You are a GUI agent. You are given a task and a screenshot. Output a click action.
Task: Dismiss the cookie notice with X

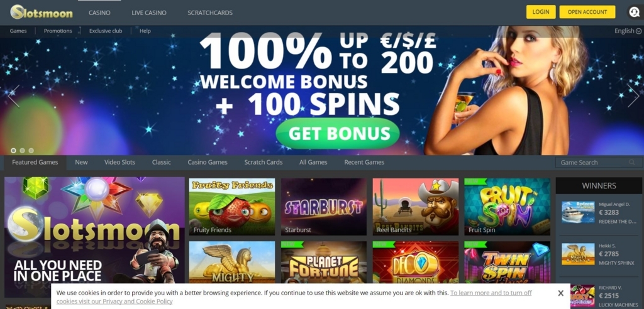pos(560,293)
